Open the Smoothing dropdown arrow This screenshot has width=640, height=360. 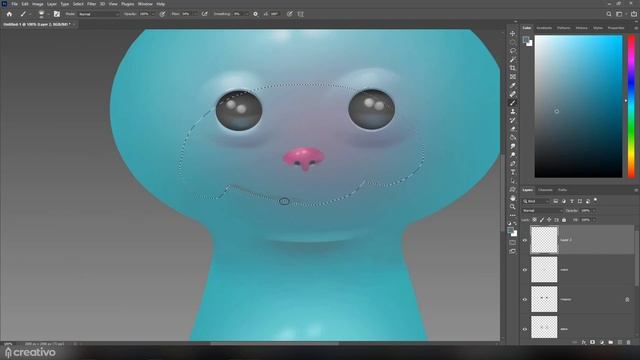(x=247, y=14)
